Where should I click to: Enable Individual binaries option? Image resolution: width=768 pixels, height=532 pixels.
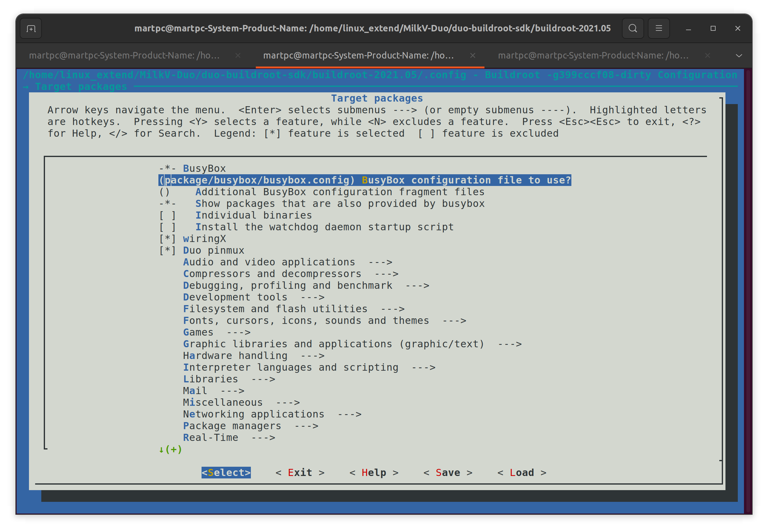point(167,215)
